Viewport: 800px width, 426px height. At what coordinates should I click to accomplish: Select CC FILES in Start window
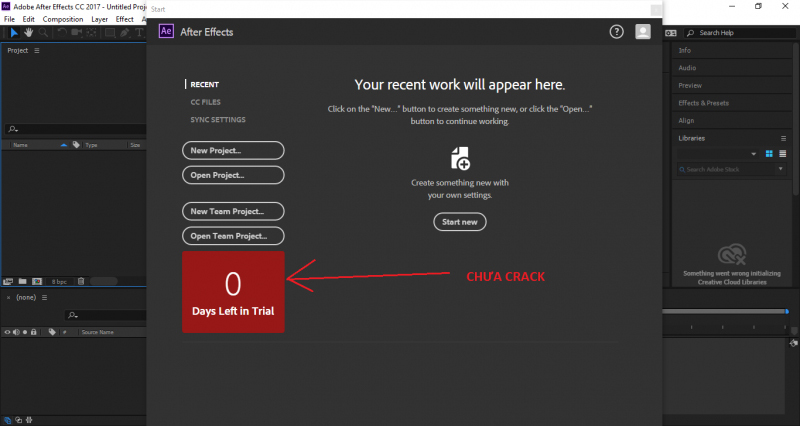pos(206,102)
